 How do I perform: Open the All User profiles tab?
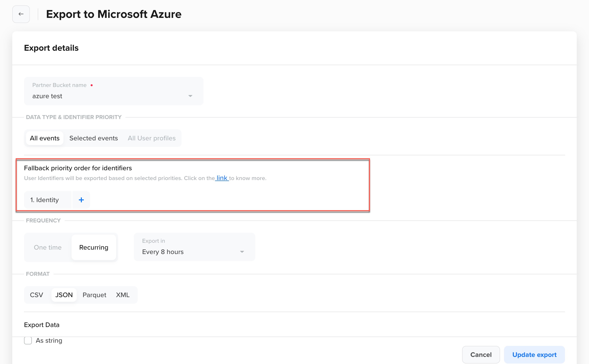(x=152, y=138)
